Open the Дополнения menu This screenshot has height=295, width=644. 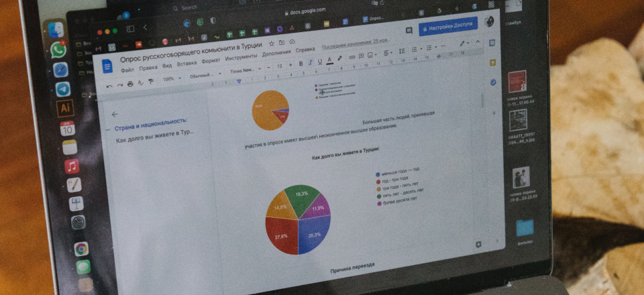(276, 54)
